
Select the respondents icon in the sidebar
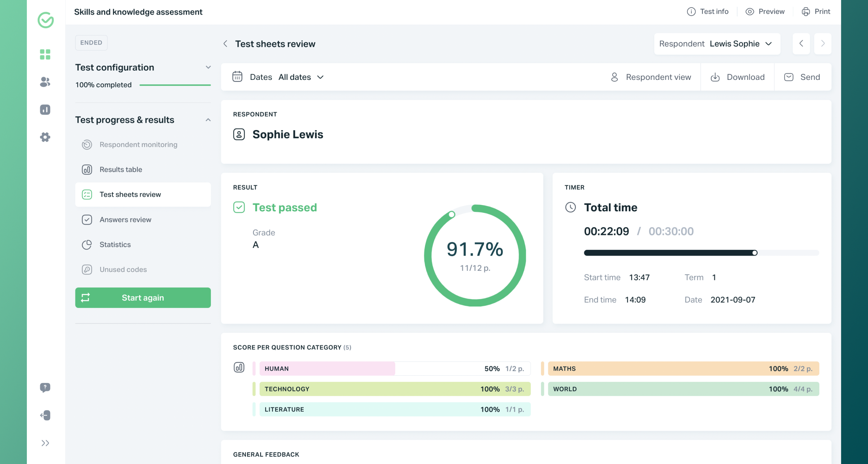click(x=44, y=82)
